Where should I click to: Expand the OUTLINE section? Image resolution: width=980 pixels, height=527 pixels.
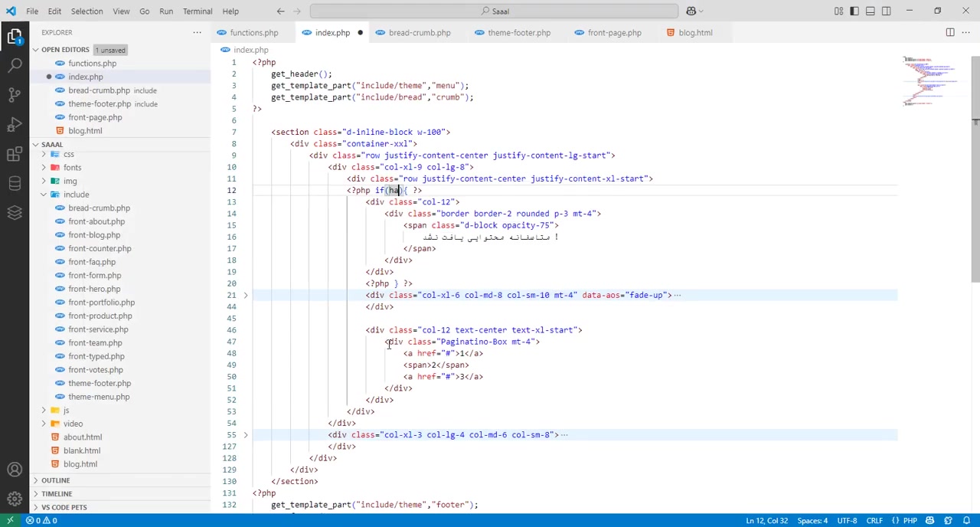pyautogui.click(x=55, y=480)
